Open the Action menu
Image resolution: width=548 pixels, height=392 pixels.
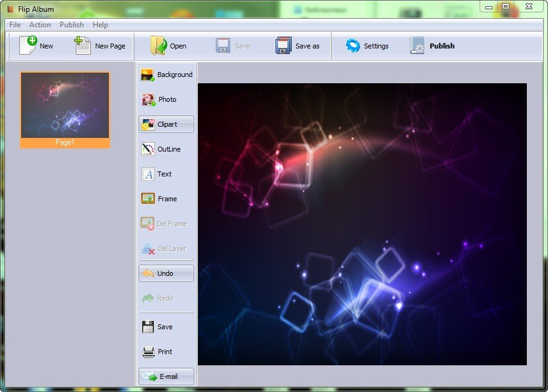tap(40, 25)
